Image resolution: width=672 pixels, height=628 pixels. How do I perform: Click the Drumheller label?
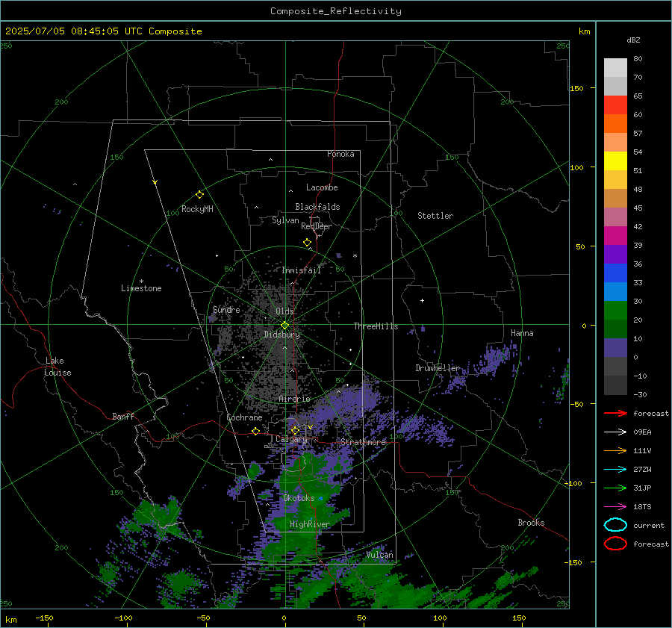438,368
